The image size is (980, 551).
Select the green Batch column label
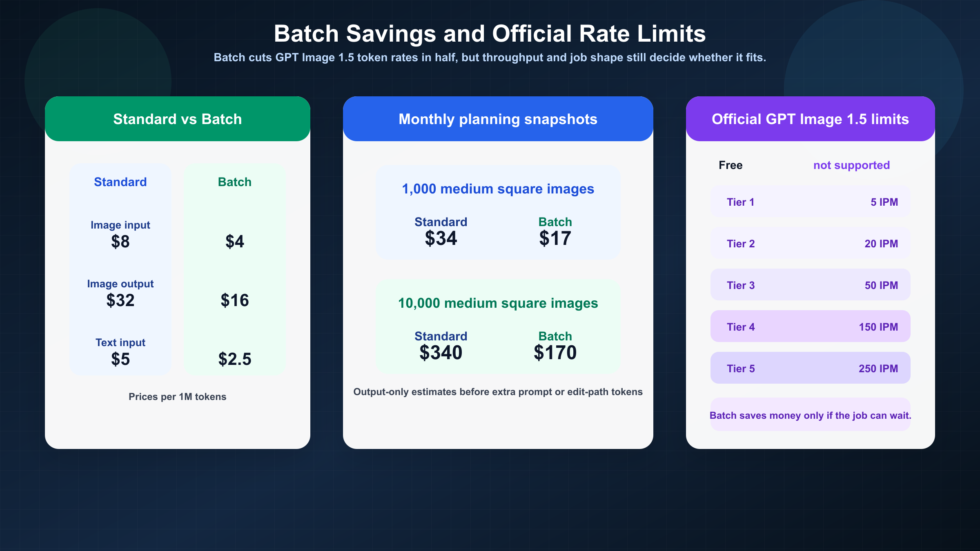pyautogui.click(x=235, y=182)
